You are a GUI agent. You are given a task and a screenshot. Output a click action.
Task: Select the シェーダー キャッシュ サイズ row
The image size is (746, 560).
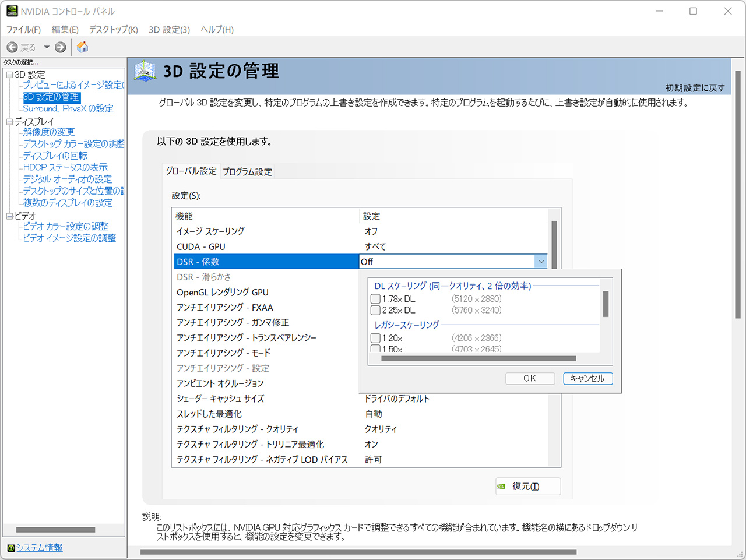point(361,399)
